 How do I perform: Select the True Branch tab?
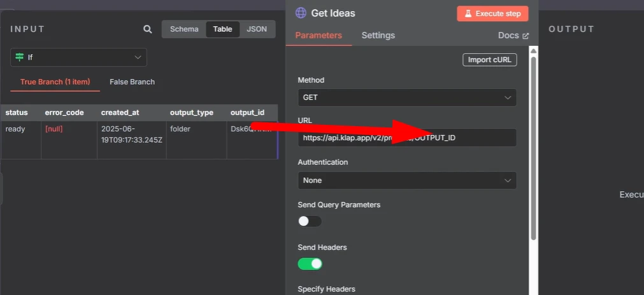click(x=55, y=82)
